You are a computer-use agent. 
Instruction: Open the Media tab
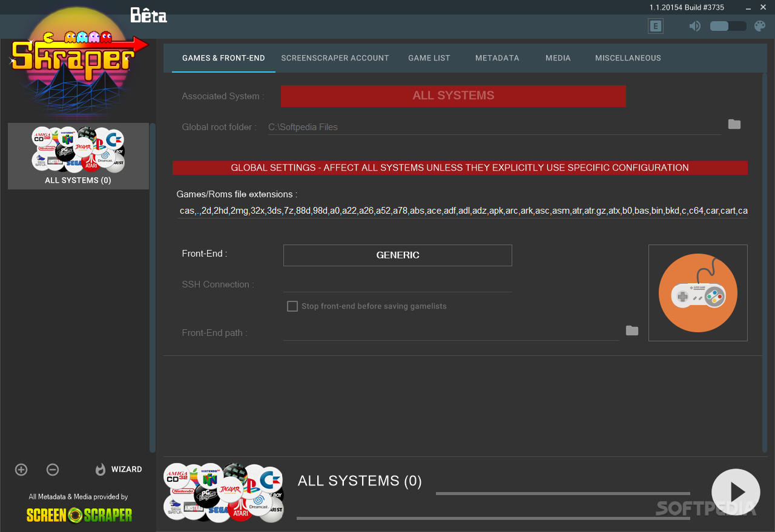558,58
